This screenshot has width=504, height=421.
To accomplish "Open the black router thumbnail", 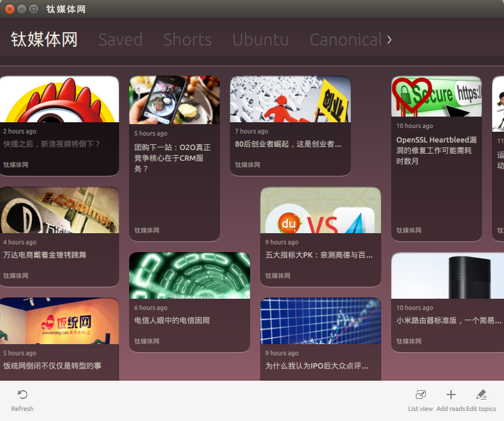I will click(x=447, y=275).
